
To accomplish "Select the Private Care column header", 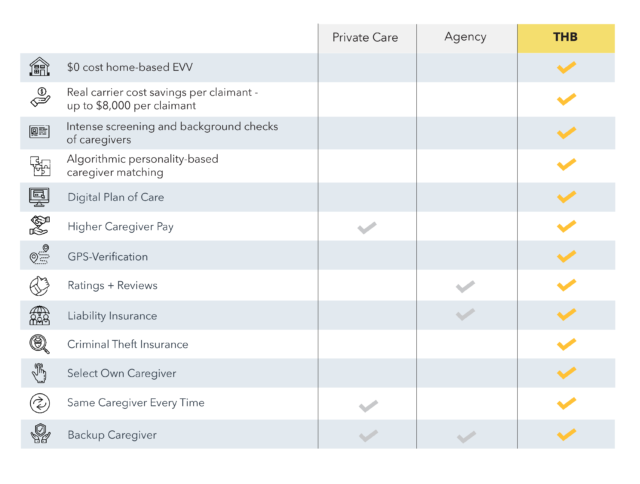I will coord(367,38).
